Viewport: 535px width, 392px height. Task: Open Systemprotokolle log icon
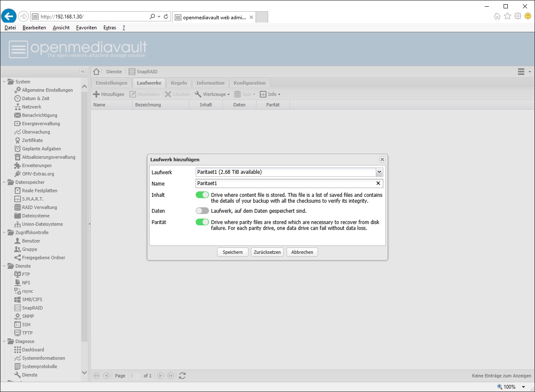click(18, 366)
